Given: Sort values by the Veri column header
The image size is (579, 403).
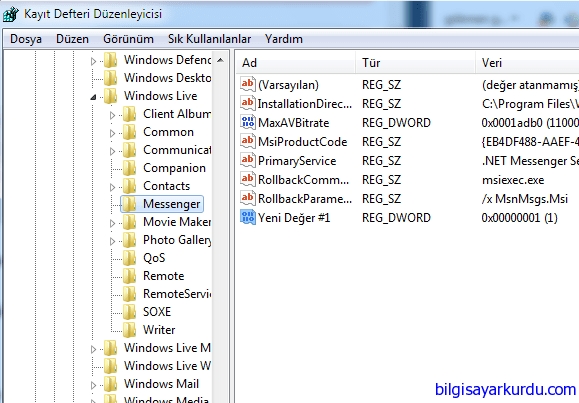Looking at the screenshot, I should (x=528, y=63).
